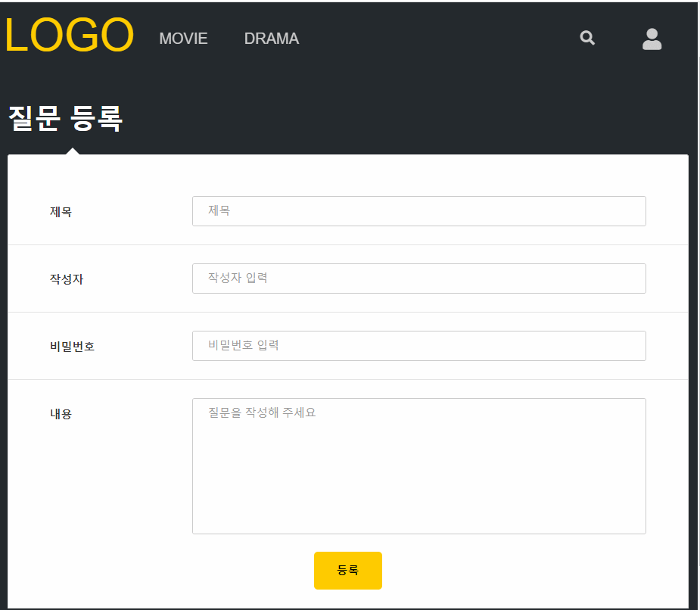Viewport: 700px width, 610px height.
Task: Focus the 작성자 입력 author field
Action: pos(418,279)
